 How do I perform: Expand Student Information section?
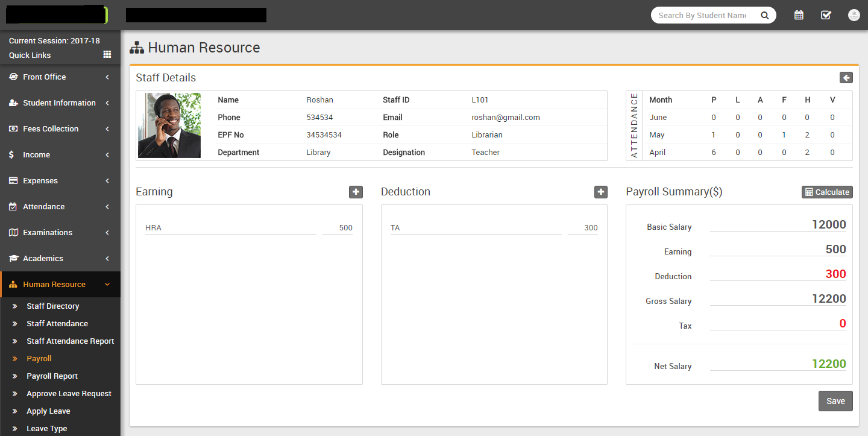(x=60, y=103)
